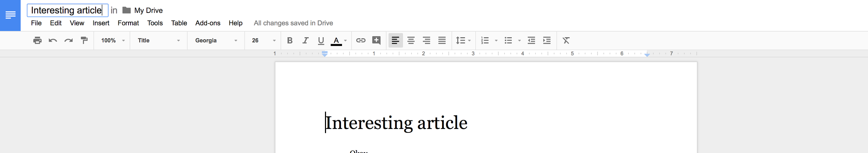Open the Add-ons menu
Screen dimensions: 868x153
pyautogui.click(x=208, y=23)
